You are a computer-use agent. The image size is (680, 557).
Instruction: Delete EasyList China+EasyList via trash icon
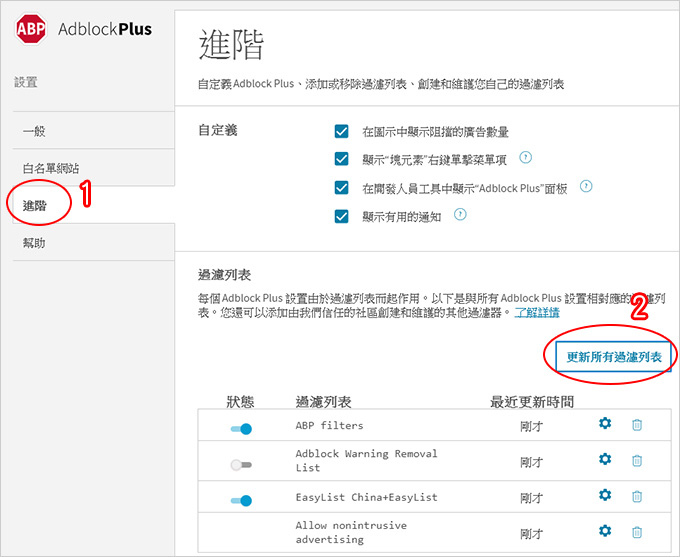click(637, 496)
